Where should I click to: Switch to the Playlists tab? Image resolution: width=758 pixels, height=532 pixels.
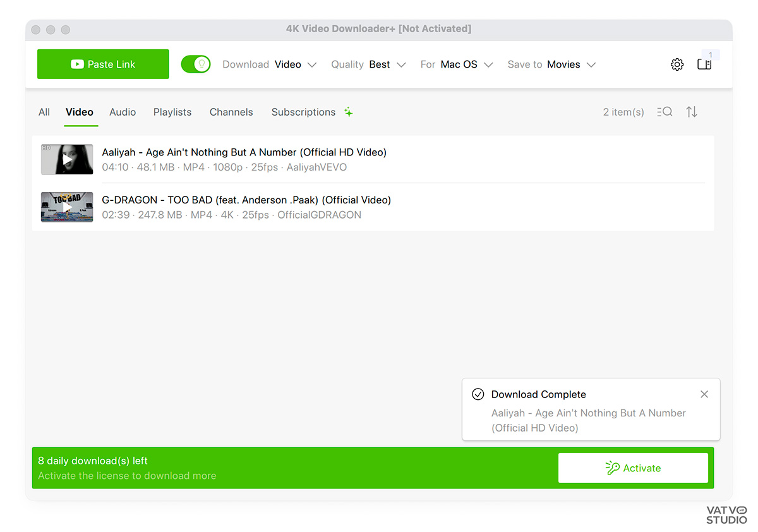[172, 112]
